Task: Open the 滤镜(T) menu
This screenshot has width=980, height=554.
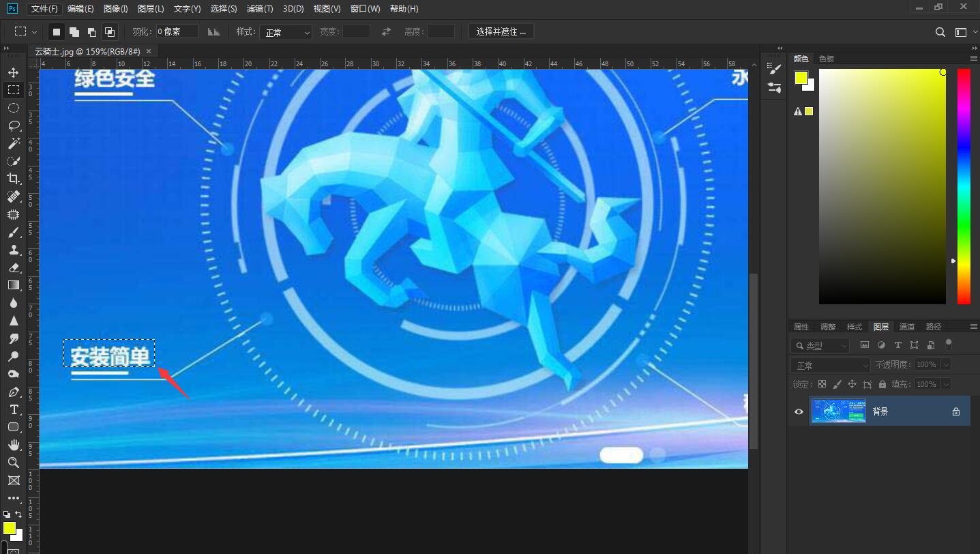Action: pos(259,9)
